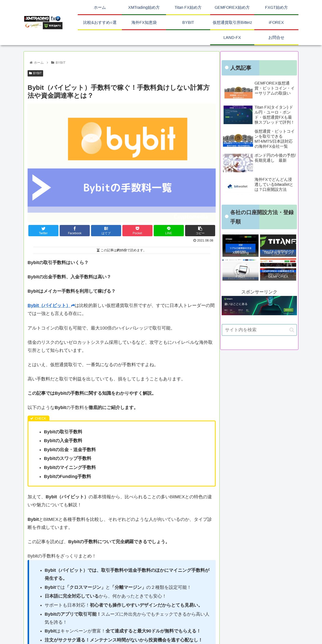Click the ホーム breadcrumb link
The height and width of the screenshot is (644, 322).
[39, 63]
